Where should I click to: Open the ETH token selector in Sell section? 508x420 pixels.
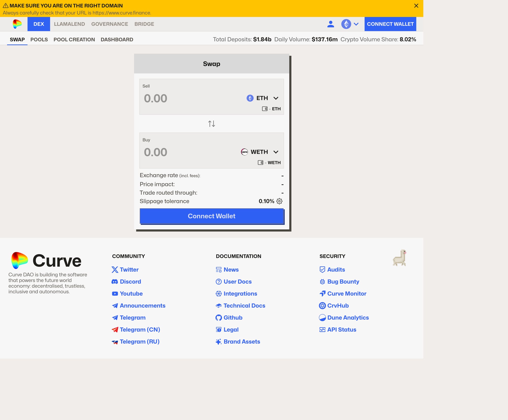[x=262, y=98]
